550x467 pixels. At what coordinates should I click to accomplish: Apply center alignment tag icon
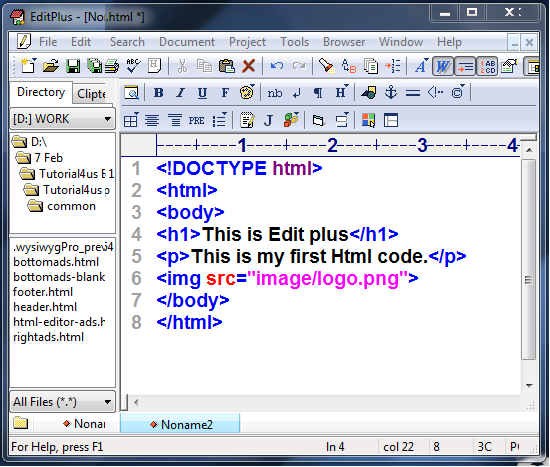152,120
